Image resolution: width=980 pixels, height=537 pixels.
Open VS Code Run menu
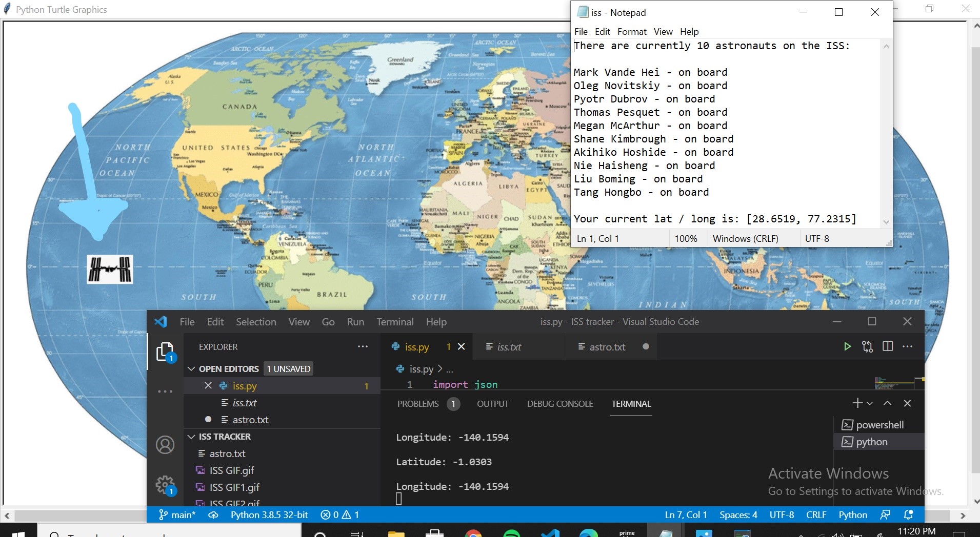(x=355, y=322)
